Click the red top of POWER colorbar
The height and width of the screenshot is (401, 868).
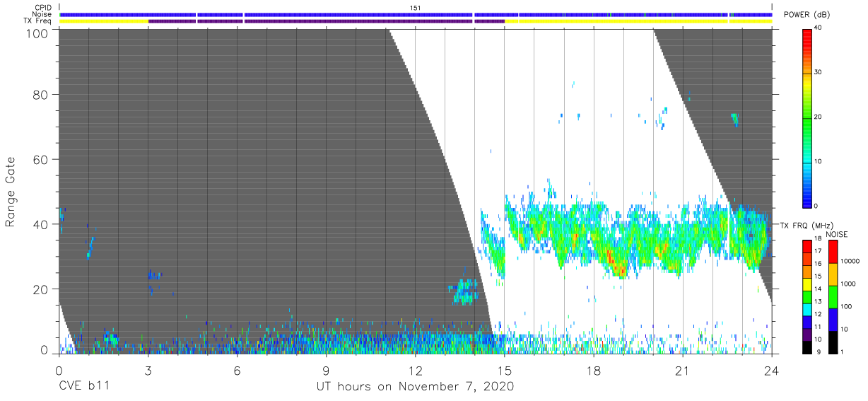[807, 34]
